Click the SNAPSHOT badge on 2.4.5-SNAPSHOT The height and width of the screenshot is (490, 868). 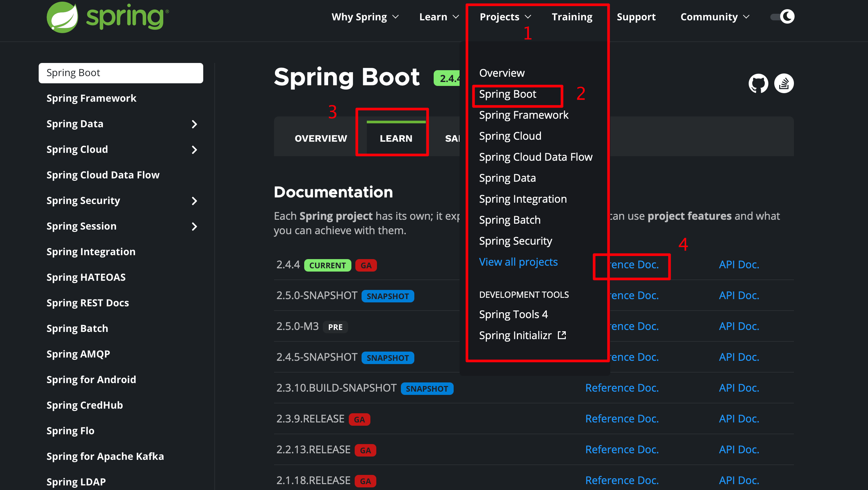pos(387,358)
